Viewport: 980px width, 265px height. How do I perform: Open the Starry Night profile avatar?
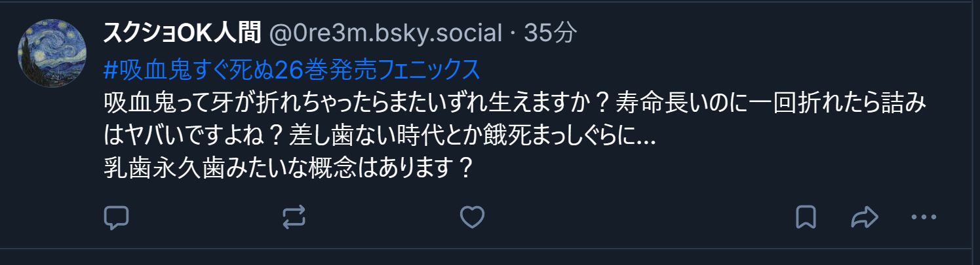52,52
